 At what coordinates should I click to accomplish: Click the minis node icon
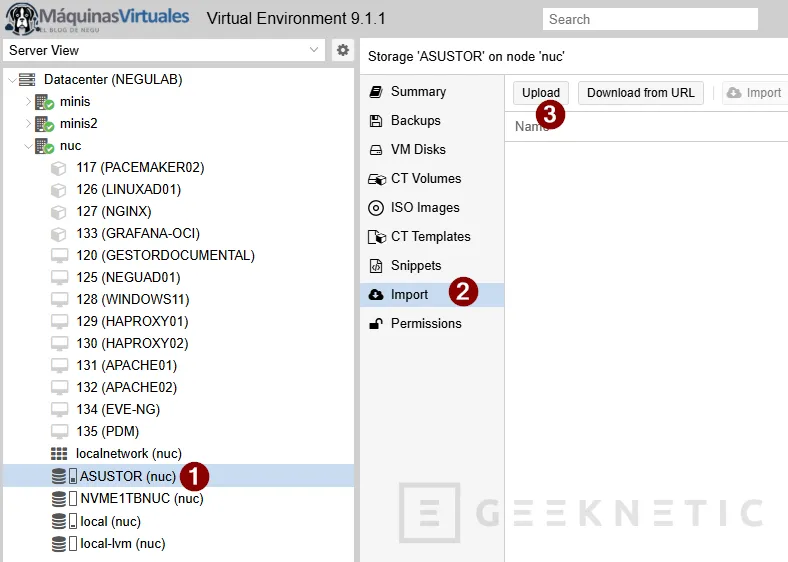point(44,102)
